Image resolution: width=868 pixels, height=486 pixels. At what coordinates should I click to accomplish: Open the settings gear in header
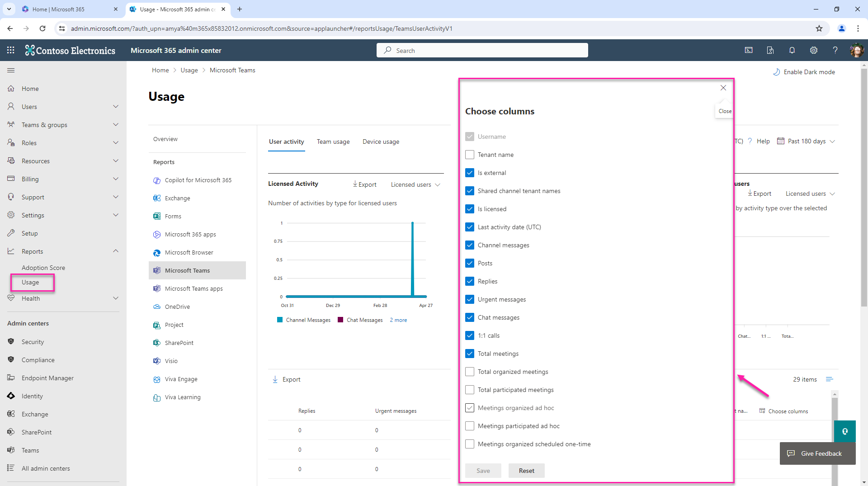[814, 50]
